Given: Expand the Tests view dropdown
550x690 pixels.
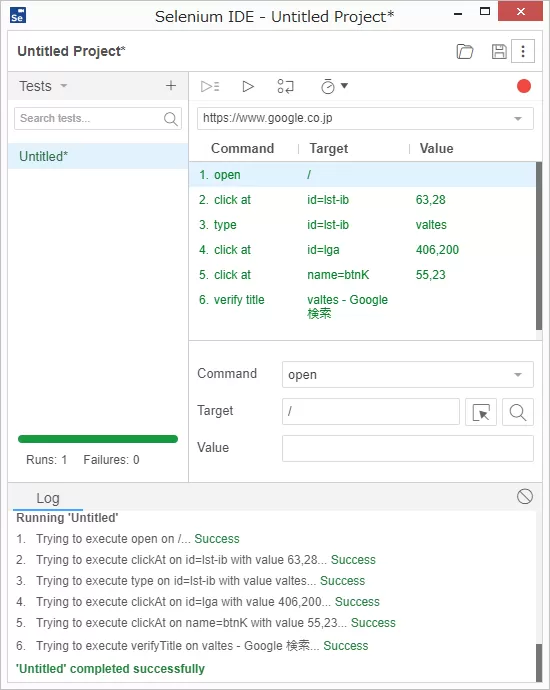Looking at the screenshot, I should click(64, 86).
